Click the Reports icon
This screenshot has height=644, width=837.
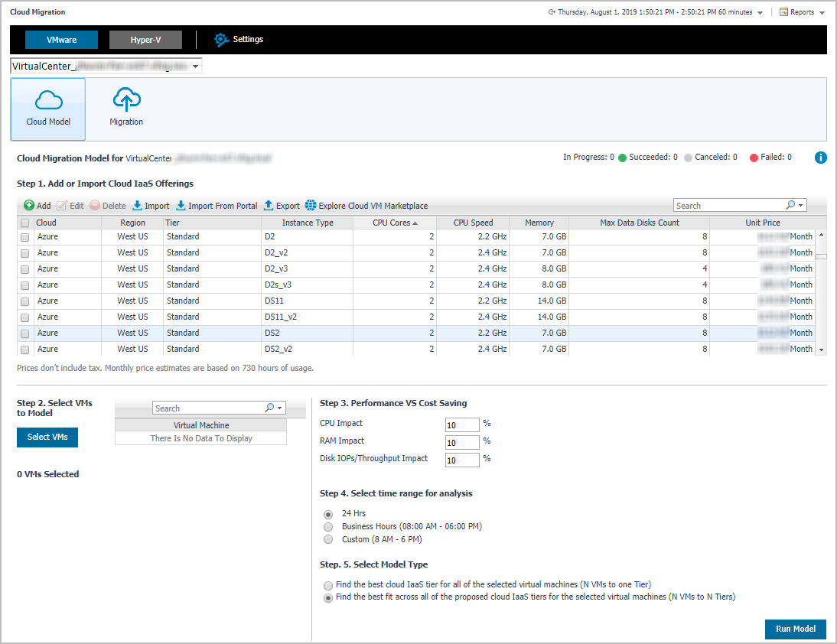click(783, 12)
